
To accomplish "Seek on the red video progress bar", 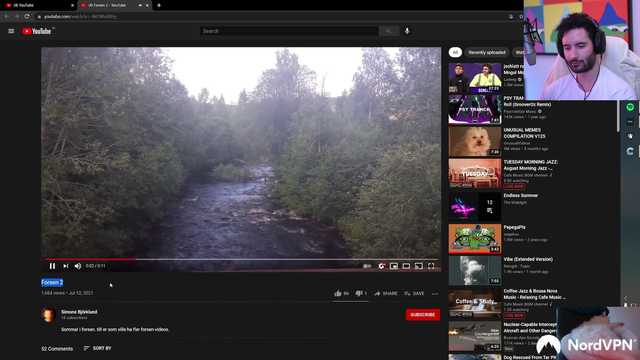I will coord(241,259).
